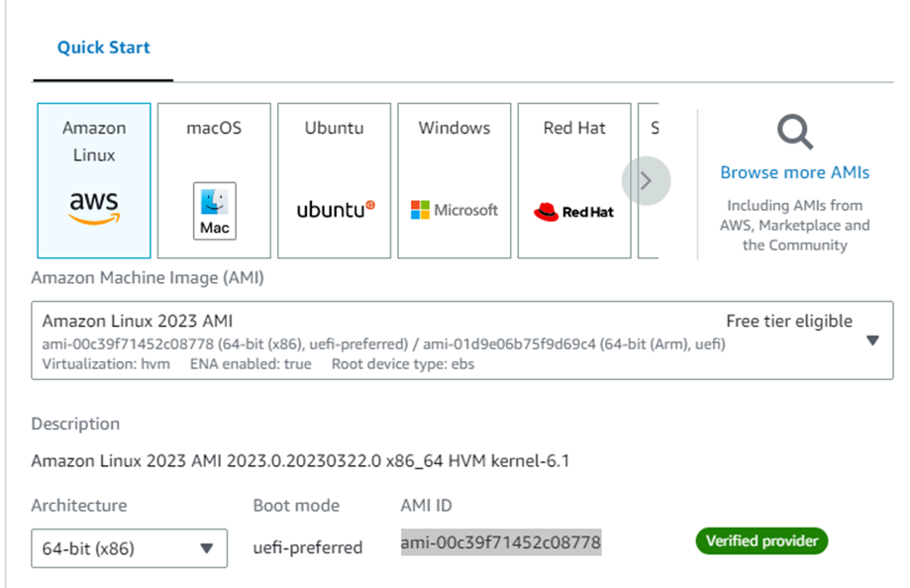The height and width of the screenshot is (588, 910).
Task: Click the Architecture label
Action: (79, 506)
